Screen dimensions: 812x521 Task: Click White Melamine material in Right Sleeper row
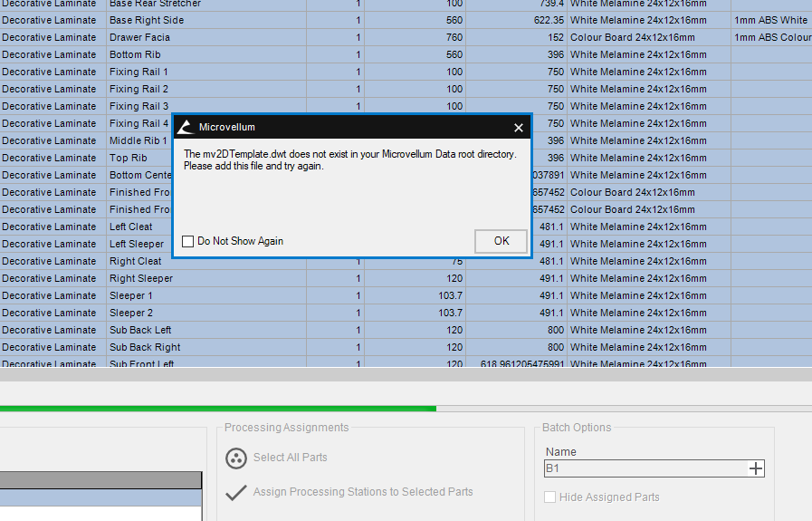click(649, 278)
